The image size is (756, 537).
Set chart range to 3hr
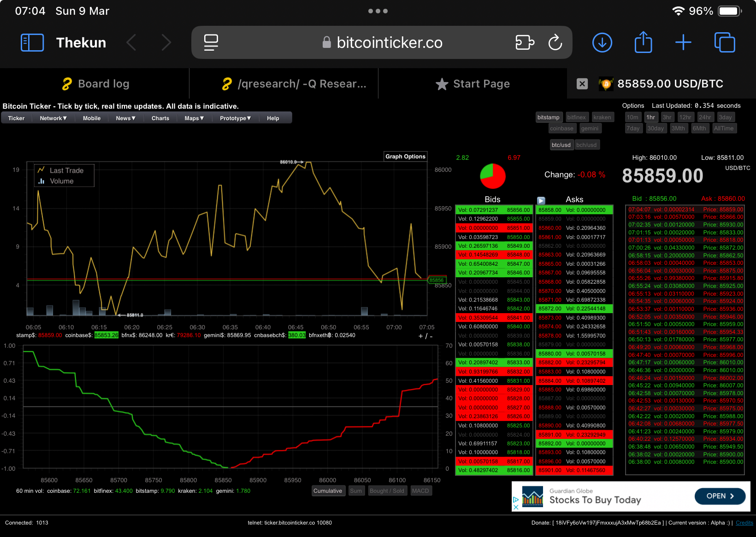667,117
